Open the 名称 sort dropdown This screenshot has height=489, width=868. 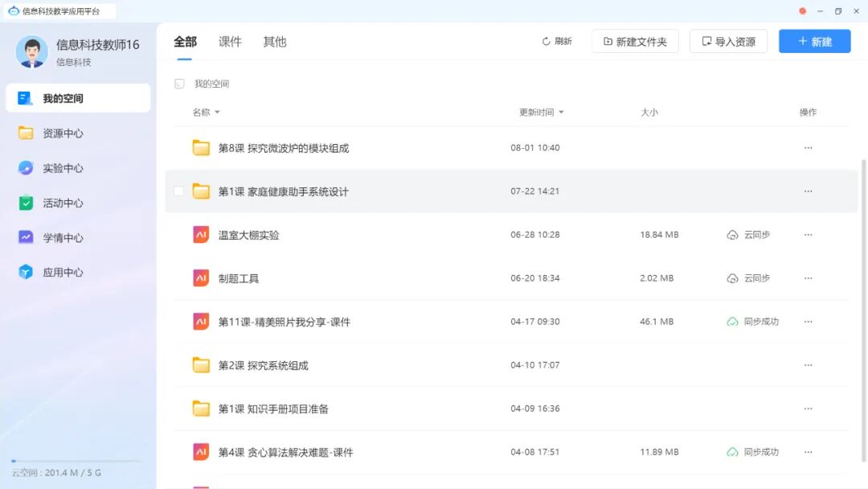pyautogui.click(x=203, y=113)
